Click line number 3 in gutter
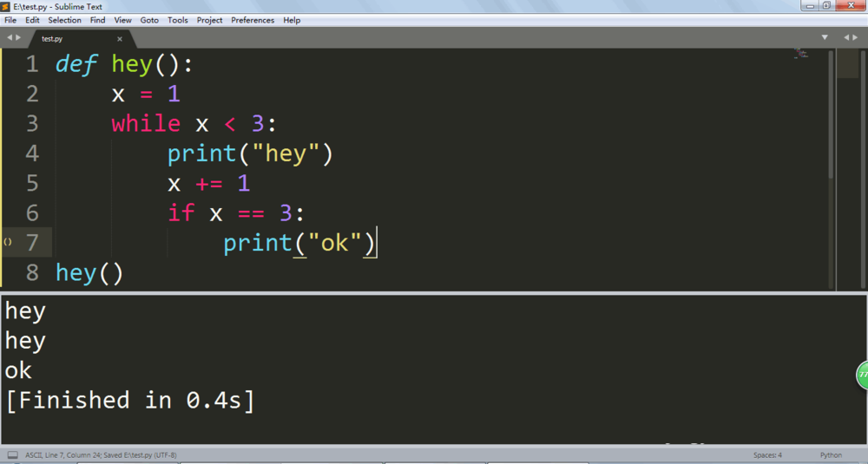Viewport: 868px width, 464px height. [x=32, y=124]
